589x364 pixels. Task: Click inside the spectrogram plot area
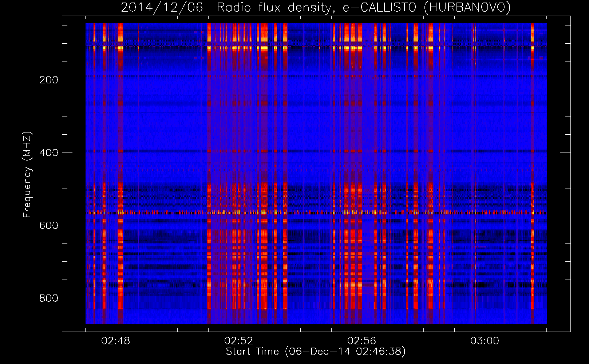pyautogui.click(x=316, y=174)
